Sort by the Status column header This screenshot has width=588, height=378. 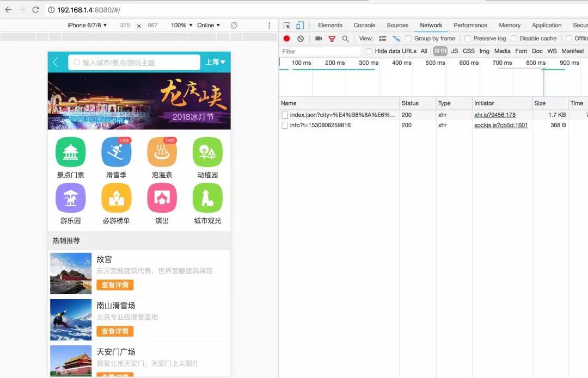(418, 103)
